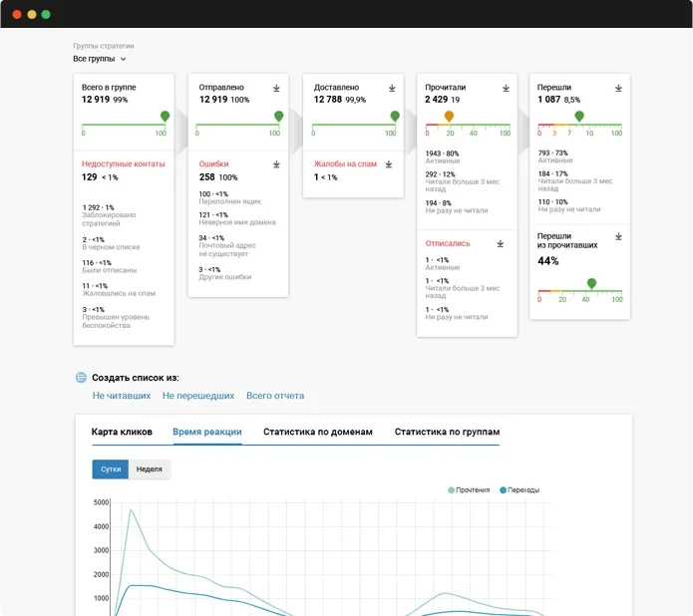Click list icon beside Создать список из
Viewport: 693px width, 616px height.
click(81, 378)
